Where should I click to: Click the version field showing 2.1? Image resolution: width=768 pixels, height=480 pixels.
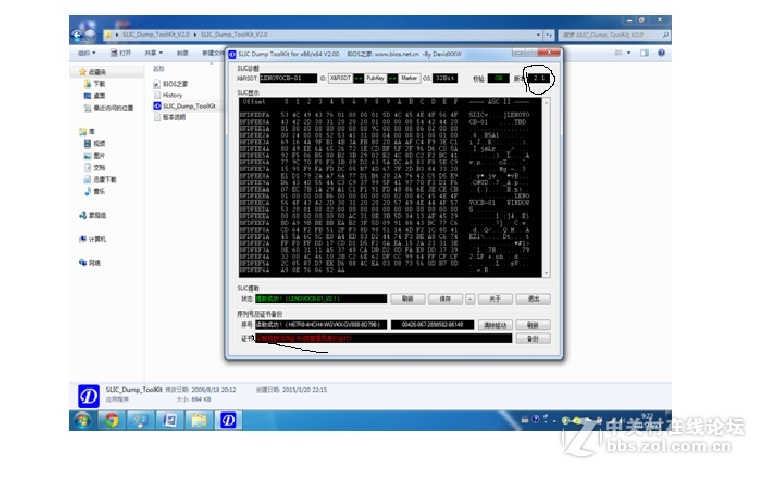click(539, 78)
